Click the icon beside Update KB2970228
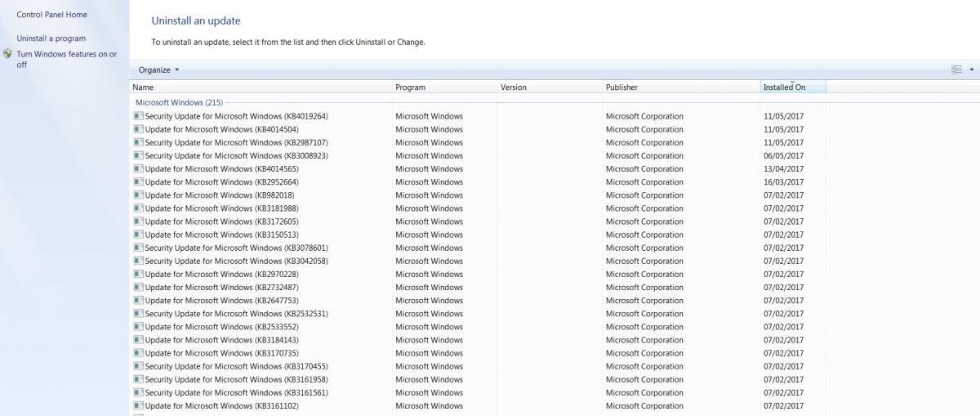The width and height of the screenshot is (980, 416). point(138,274)
